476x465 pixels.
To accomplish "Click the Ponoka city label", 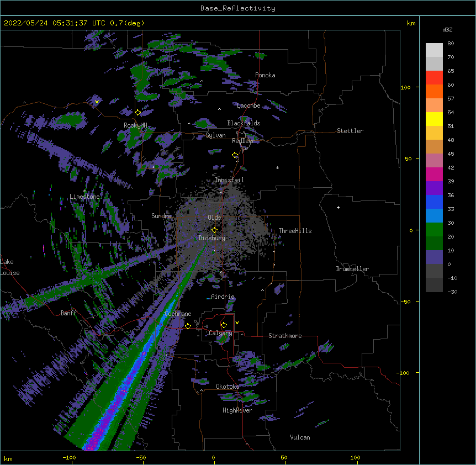I will pyautogui.click(x=265, y=75).
